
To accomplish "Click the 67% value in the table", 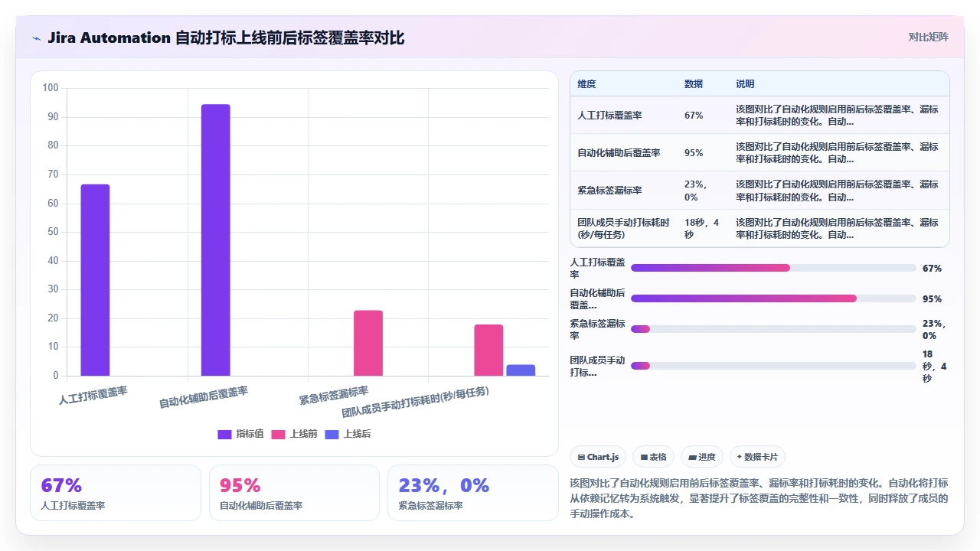I will [694, 115].
